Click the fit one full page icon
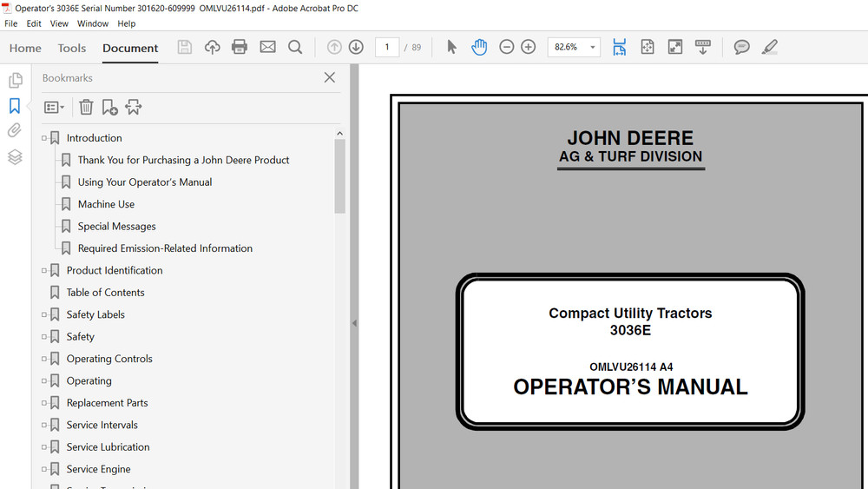This screenshot has height=489, width=868. pyautogui.click(x=648, y=47)
